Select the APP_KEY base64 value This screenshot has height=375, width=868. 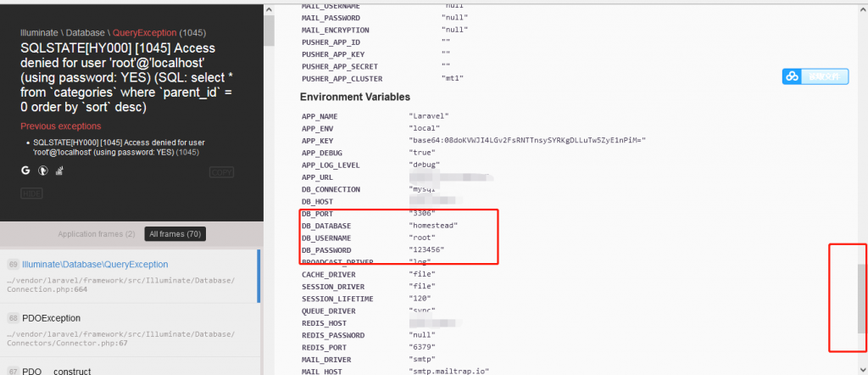point(527,141)
